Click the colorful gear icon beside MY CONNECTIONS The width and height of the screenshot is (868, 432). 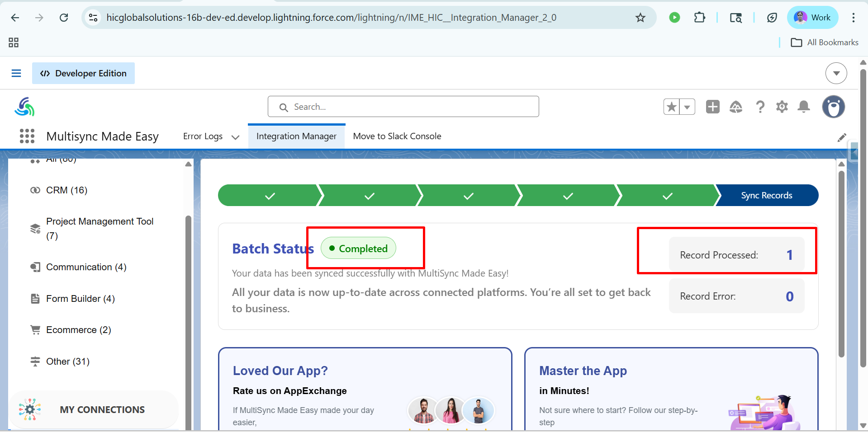click(x=30, y=409)
